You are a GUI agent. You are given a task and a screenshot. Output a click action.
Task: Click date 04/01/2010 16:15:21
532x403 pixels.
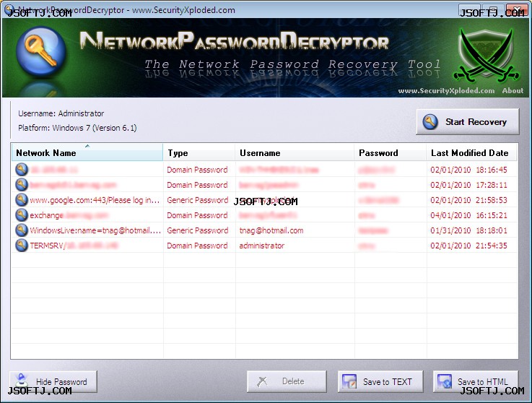pyautogui.click(x=469, y=215)
